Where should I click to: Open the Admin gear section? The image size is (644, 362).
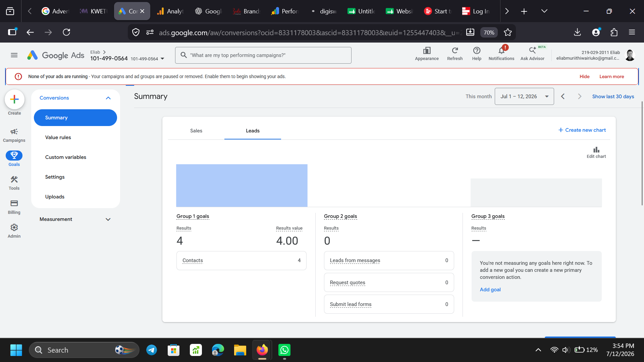(14, 231)
